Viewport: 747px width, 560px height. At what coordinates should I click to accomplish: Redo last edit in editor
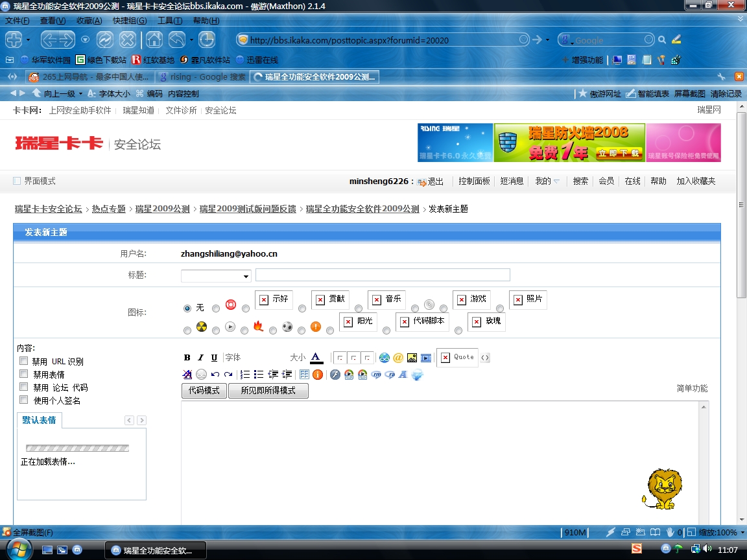pos(229,375)
